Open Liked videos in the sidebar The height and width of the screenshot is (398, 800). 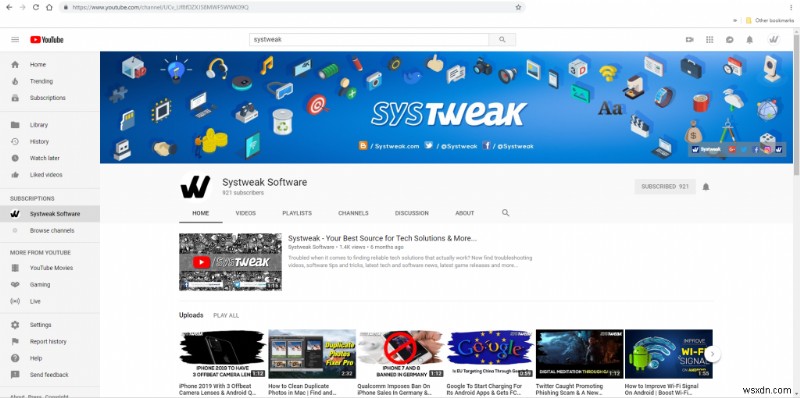[50, 175]
